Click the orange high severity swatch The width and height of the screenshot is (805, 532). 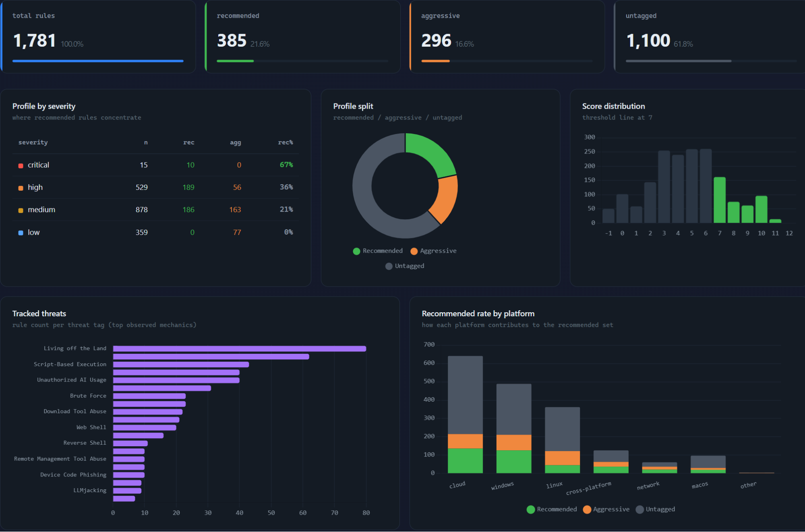click(x=21, y=188)
